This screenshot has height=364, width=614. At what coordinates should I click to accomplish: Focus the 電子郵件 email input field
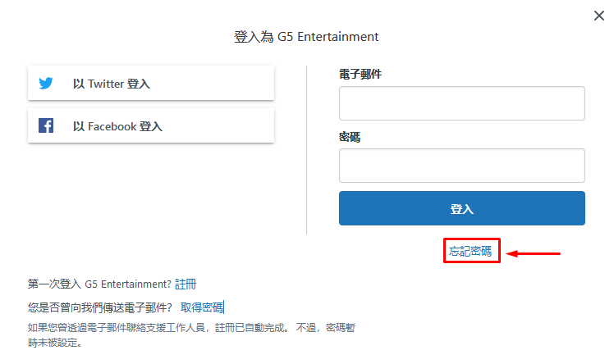[x=461, y=103]
